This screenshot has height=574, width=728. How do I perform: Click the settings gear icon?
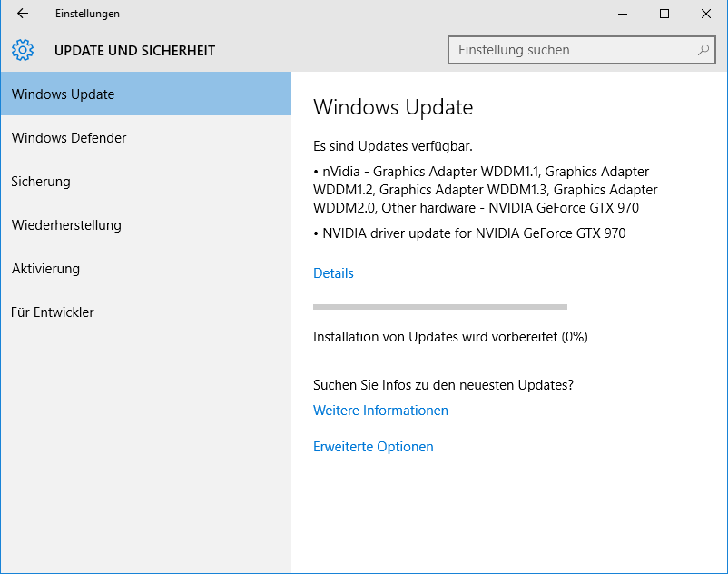[23, 50]
